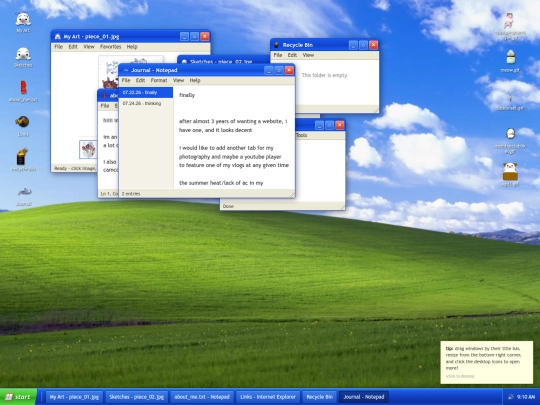Viewport: 540px width, 405px height.
Task: Click the Journal - Notepad taskbar button
Action: 364,397
